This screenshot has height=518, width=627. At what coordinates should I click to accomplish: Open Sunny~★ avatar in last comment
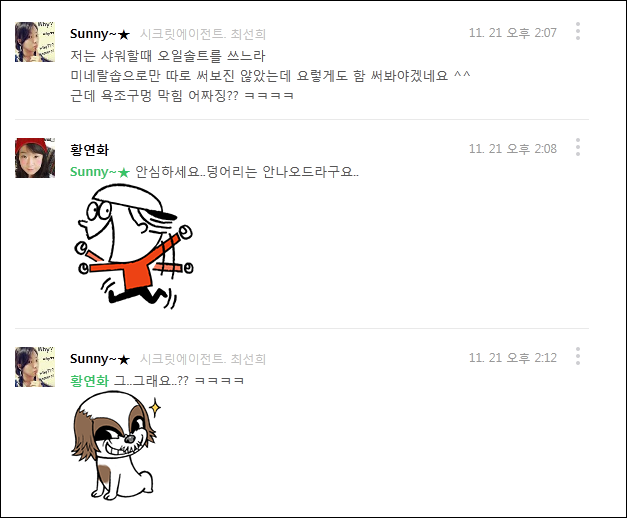[x=35, y=367]
